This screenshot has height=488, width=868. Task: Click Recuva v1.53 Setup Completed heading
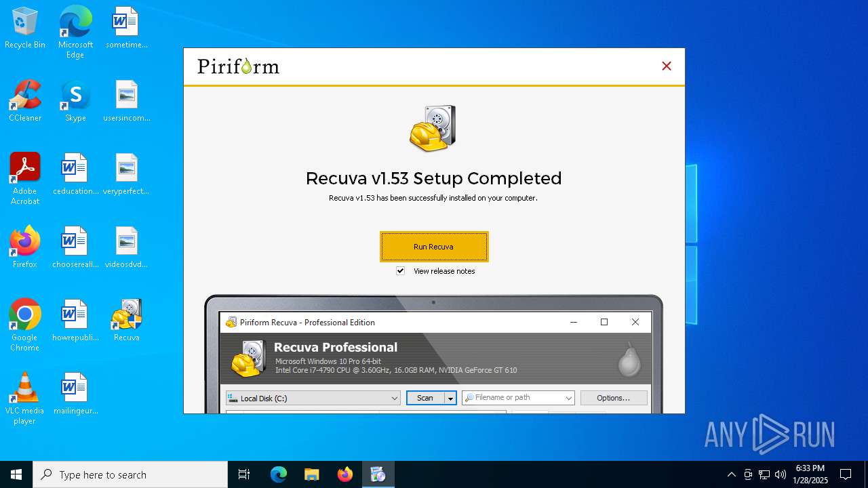point(433,178)
